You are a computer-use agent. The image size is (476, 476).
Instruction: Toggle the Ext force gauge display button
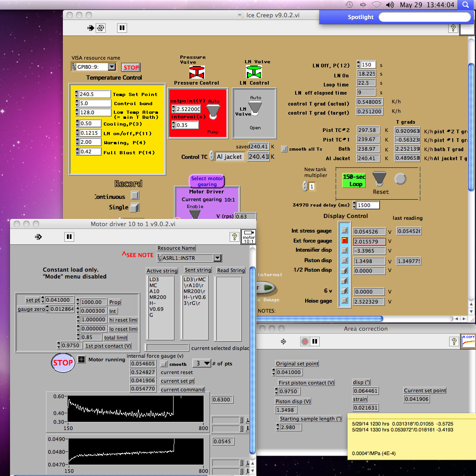coord(345,240)
